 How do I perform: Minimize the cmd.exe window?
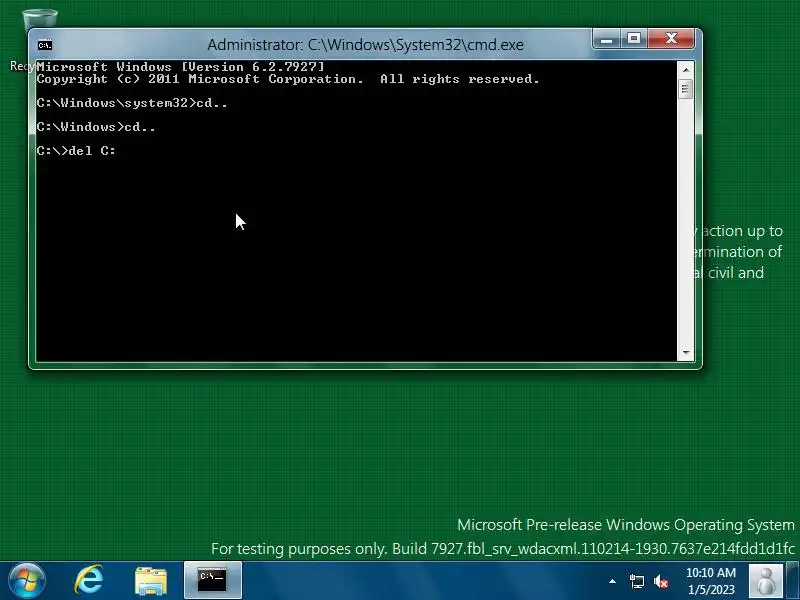(x=607, y=39)
